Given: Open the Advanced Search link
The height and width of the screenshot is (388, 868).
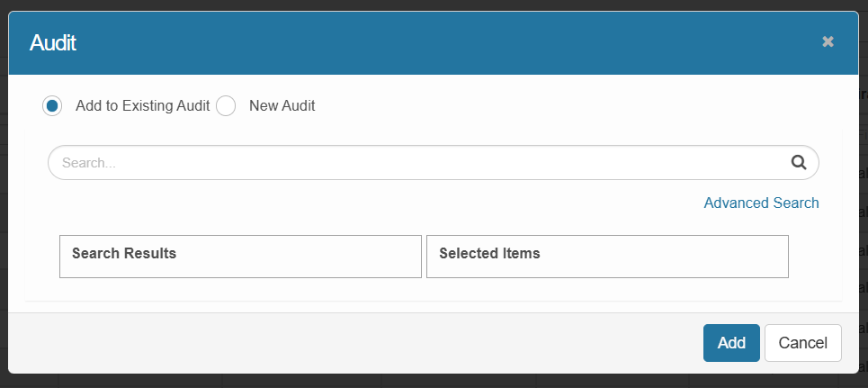Looking at the screenshot, I should click(x=761, y=203).
